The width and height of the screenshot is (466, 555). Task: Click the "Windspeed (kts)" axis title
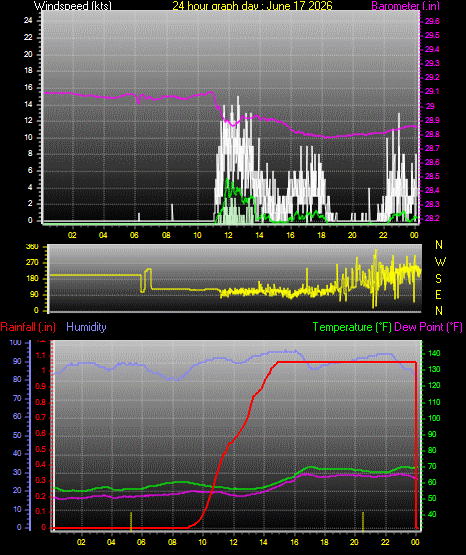pyautogui.click(x=73, y=6)
